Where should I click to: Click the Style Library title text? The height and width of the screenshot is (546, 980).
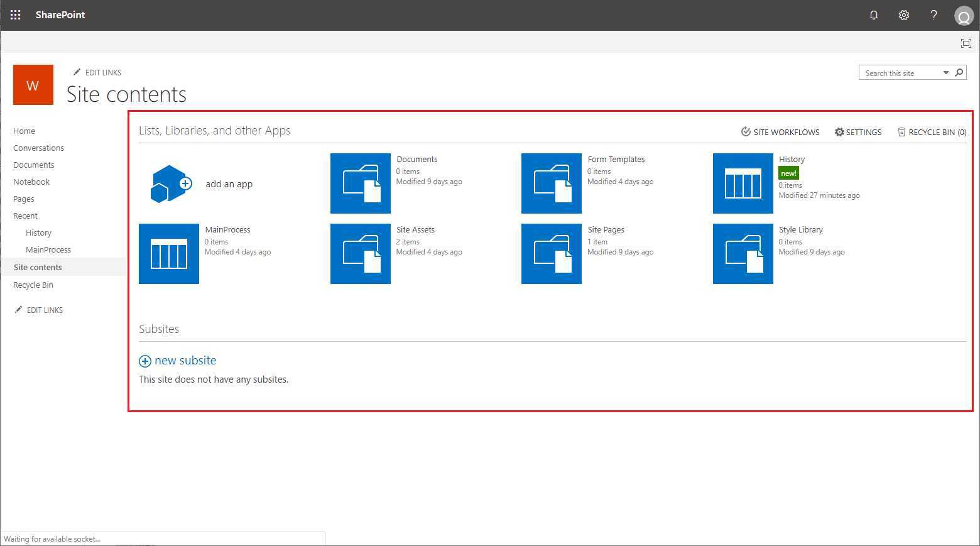pyautogui.click(x=801, y=229)
